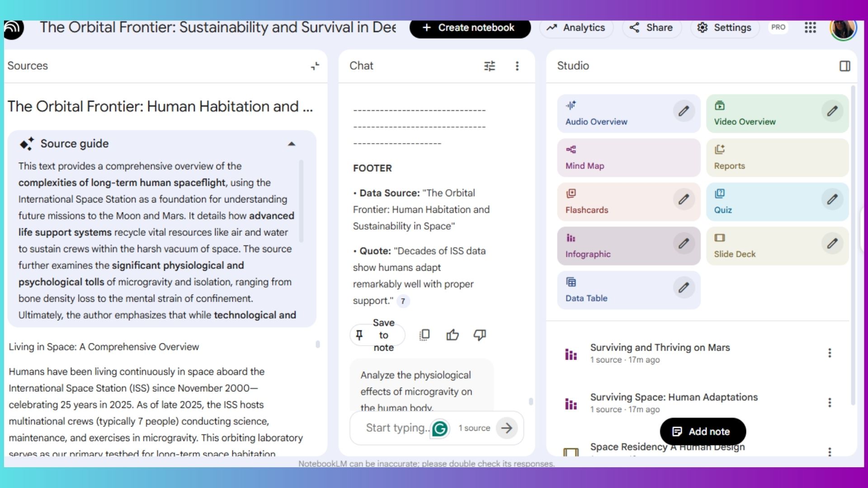Collapse the Source guide section
The width and height of the screenshot is (868, 488).
click(292, 144)
